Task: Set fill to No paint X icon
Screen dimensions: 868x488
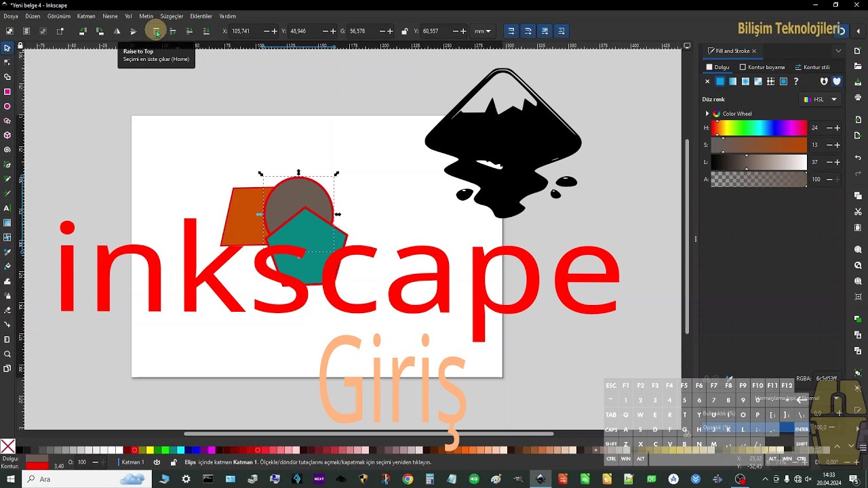Action: tap(707, 81)
